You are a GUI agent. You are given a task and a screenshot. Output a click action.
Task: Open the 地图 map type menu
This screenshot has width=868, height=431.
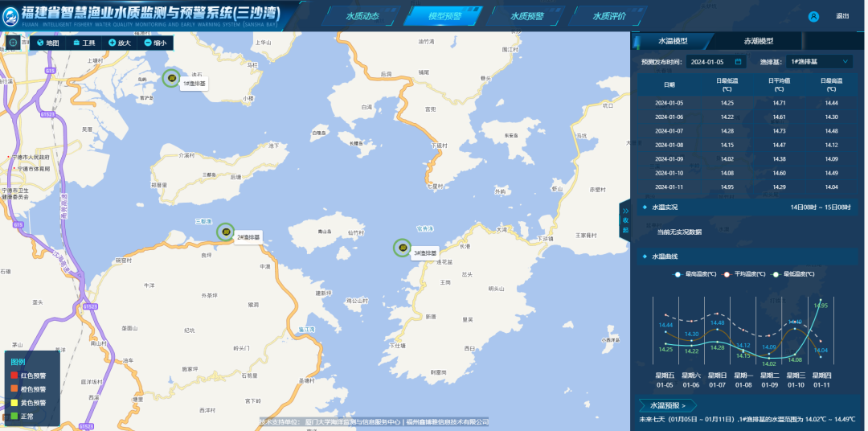click(x=47, y=43)
